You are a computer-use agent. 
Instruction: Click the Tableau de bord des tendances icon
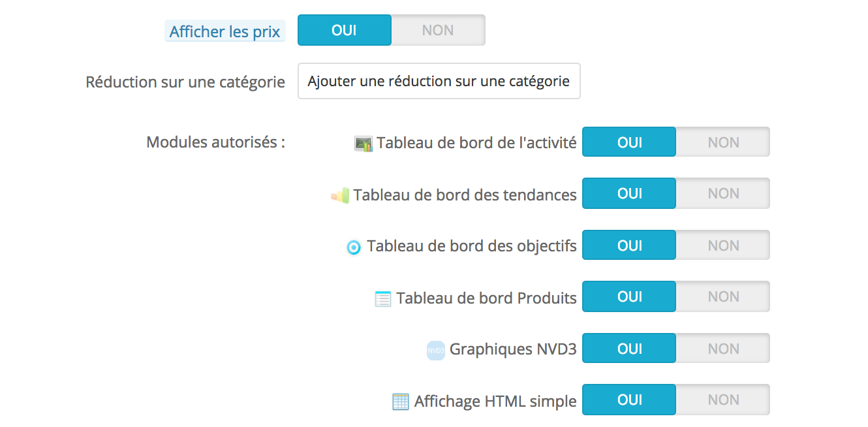click(340, 195)
